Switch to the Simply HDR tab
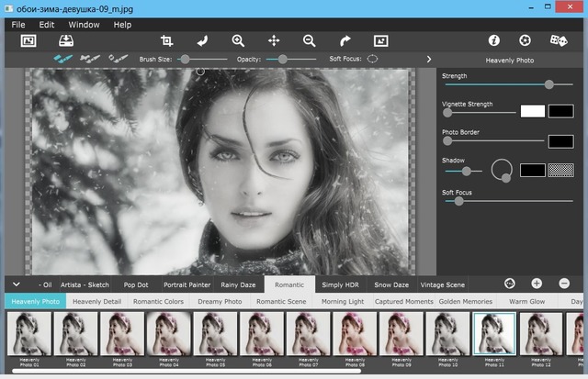This screenshot has height=379, width=588. point(341,285)
